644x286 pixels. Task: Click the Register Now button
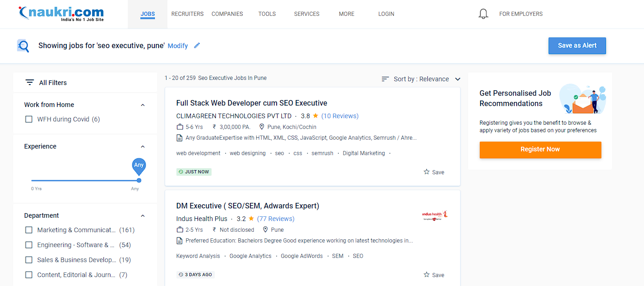click(540, 150)
